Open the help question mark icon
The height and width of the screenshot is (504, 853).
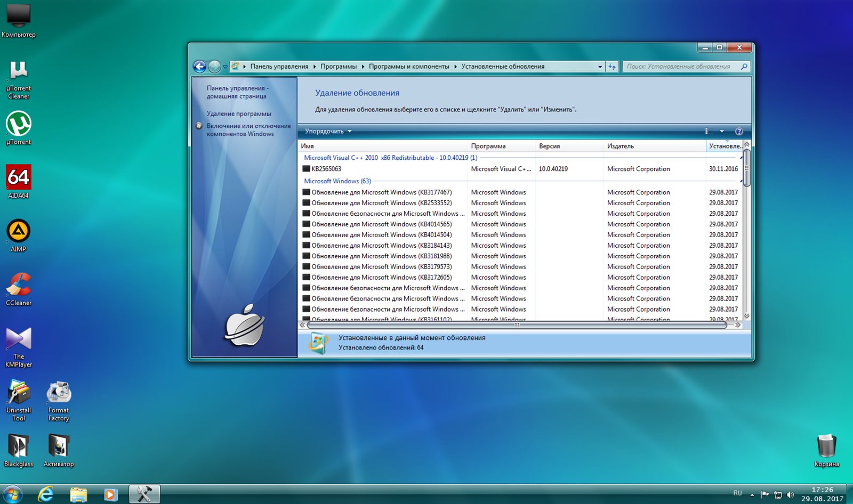click(738, 132)
